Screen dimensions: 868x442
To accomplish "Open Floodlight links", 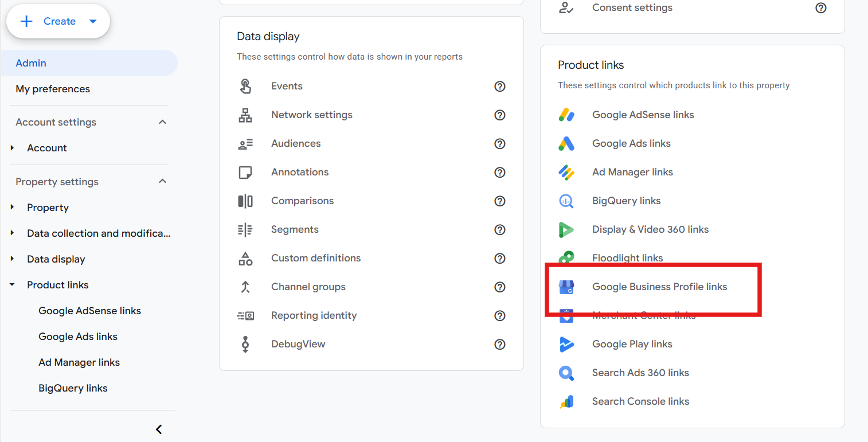I will click(x=627, y=258).
